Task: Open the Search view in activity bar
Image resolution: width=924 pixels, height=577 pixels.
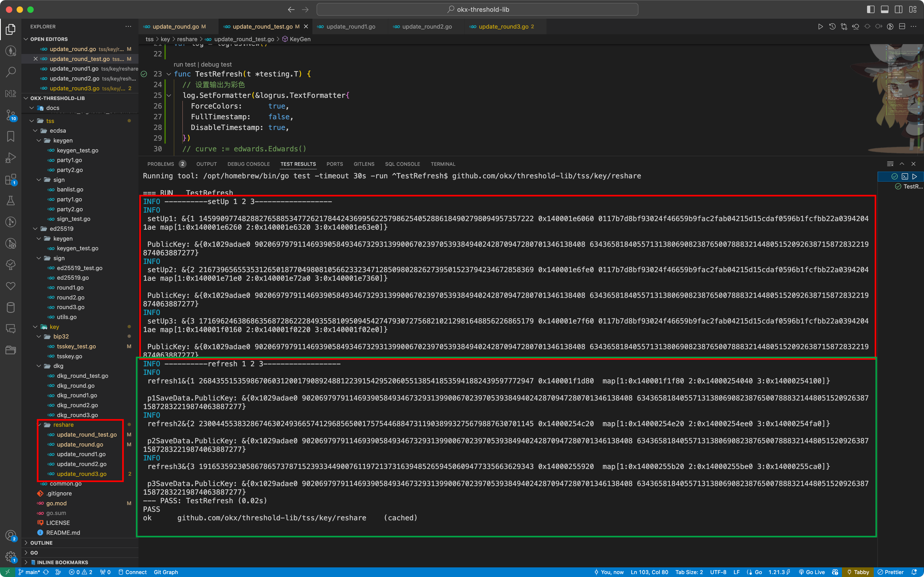Action: [11, 72]
